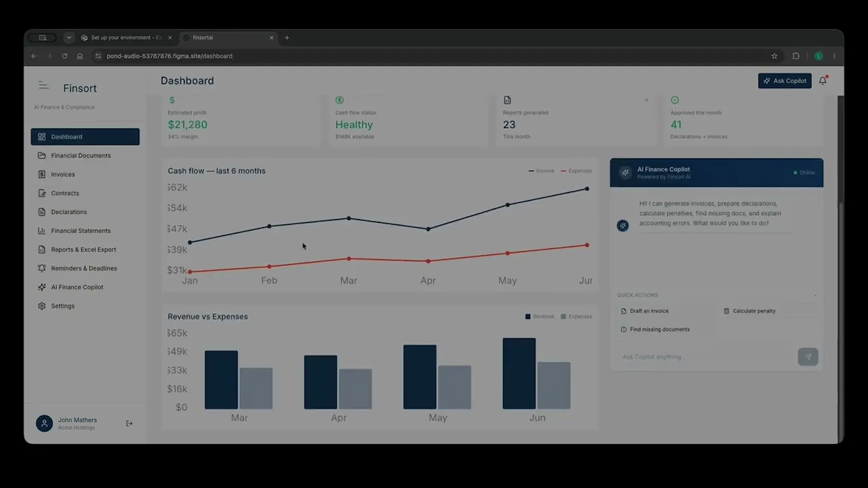Viewport: 868px width, 488px height.
Task: Open the tab search dropdown arrow
Action: click(69, 37)
